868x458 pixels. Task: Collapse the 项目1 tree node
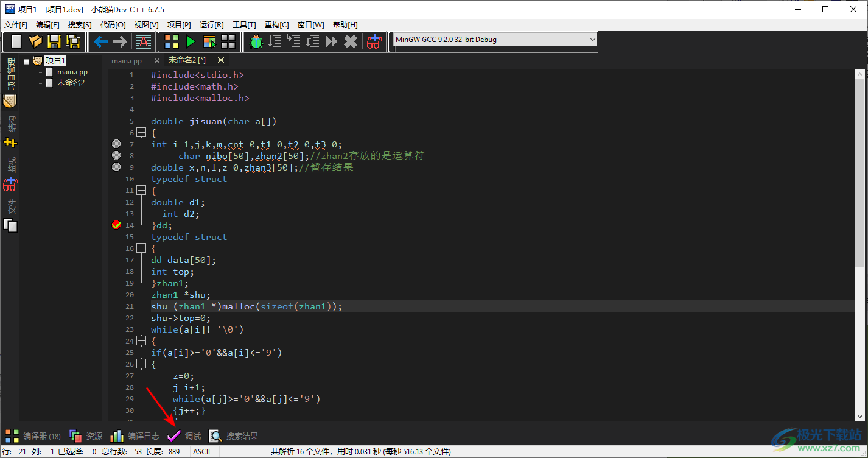click(26, 61)
